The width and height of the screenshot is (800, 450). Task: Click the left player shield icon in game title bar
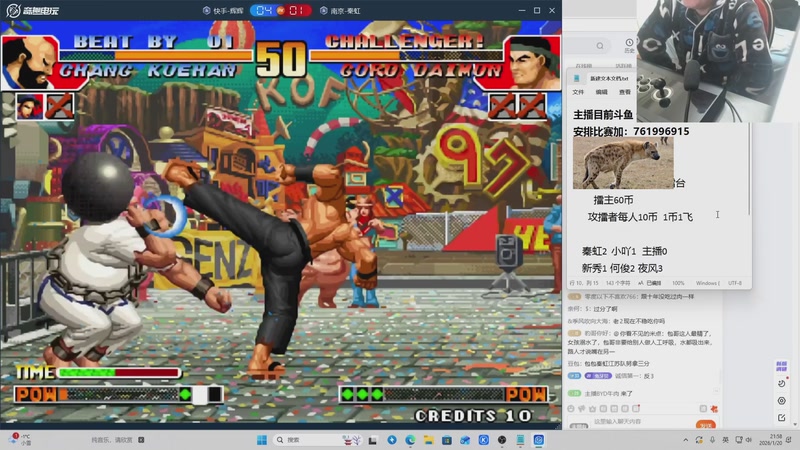coord(207,10)
